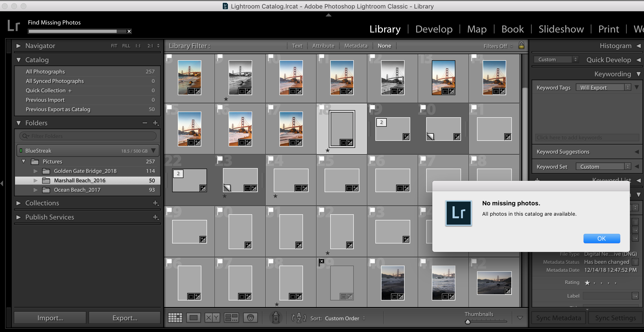This screenshot has width=644, height=332.
Task: Cancel Find Missing Photos progress
Action: point(129,31)
